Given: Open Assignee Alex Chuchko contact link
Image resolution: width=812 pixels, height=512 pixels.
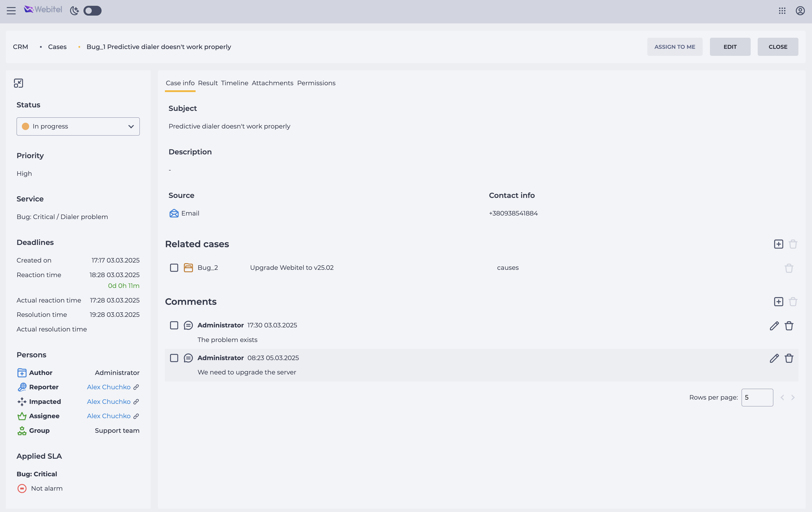Looking at the screenshot, I should 109,416.
